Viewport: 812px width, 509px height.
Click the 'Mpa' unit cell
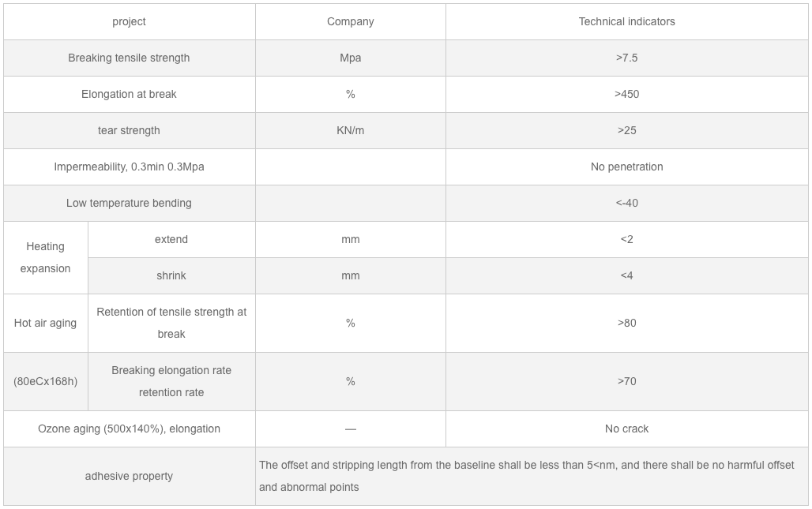[350, 58]
